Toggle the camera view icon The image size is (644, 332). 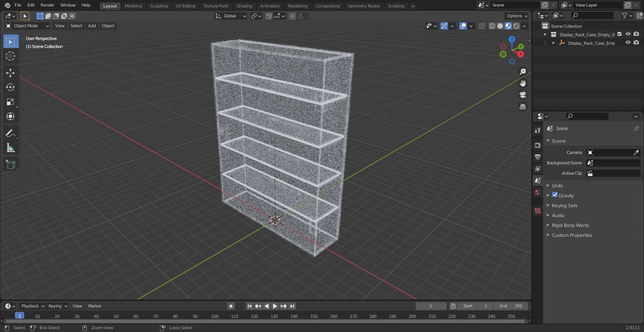pos(522,95)
